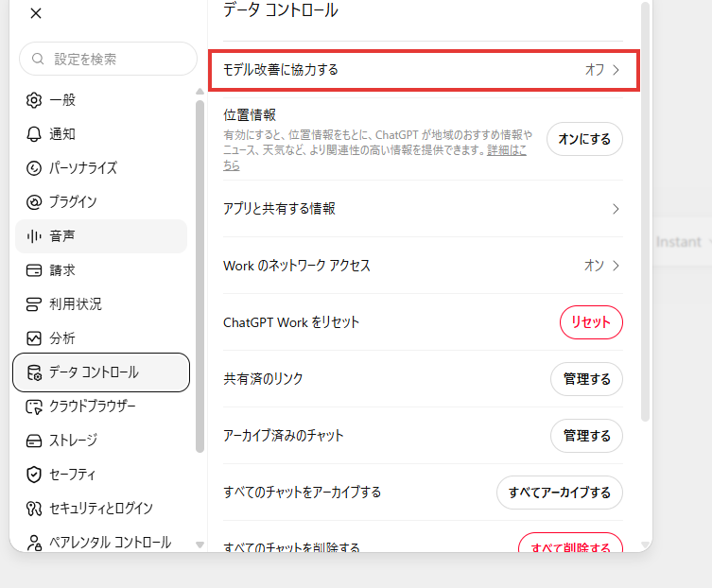The image size is (712, 588).
Task: Focus the 設定を検索 search field
Action: click(x=108, y=59)
